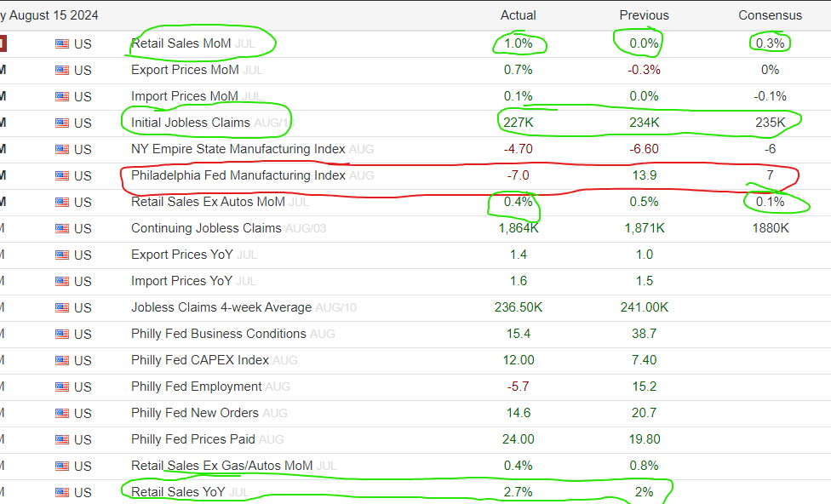Click the flag beside Retail Sales Ex Gas/Autos MoM
The image size is (831, 504).
tap(62, 467)
